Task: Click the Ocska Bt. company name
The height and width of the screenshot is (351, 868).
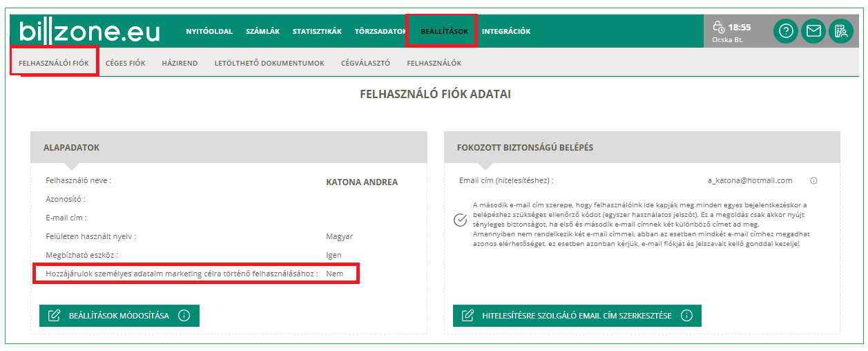Action: [728, 40]
